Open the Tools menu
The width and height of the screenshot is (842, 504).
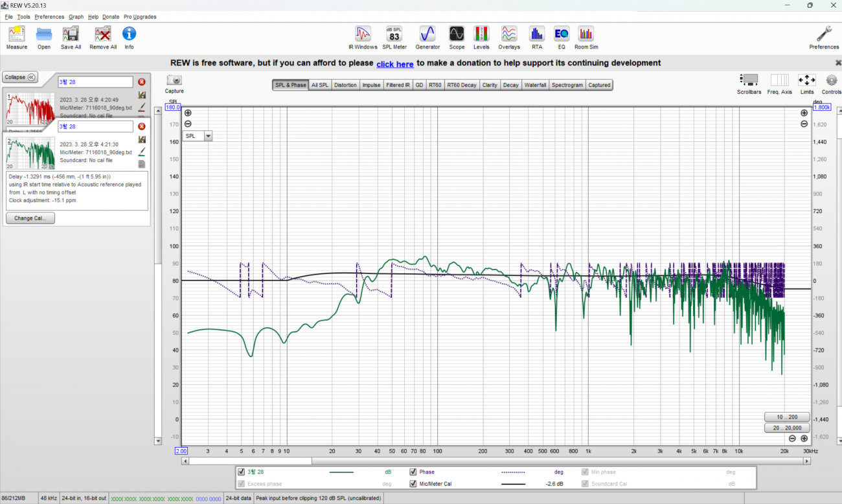tap(23, 17)
